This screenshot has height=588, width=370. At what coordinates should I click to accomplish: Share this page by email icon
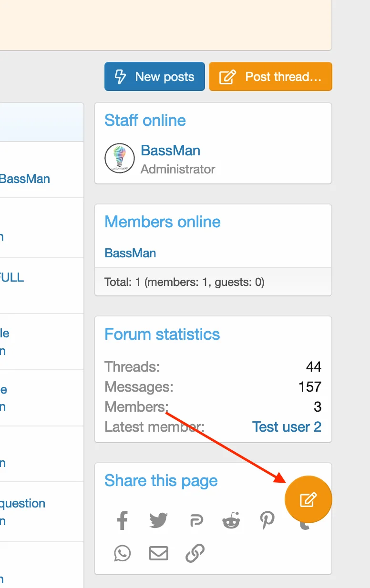pyautogui.click(x=158, y=553)
